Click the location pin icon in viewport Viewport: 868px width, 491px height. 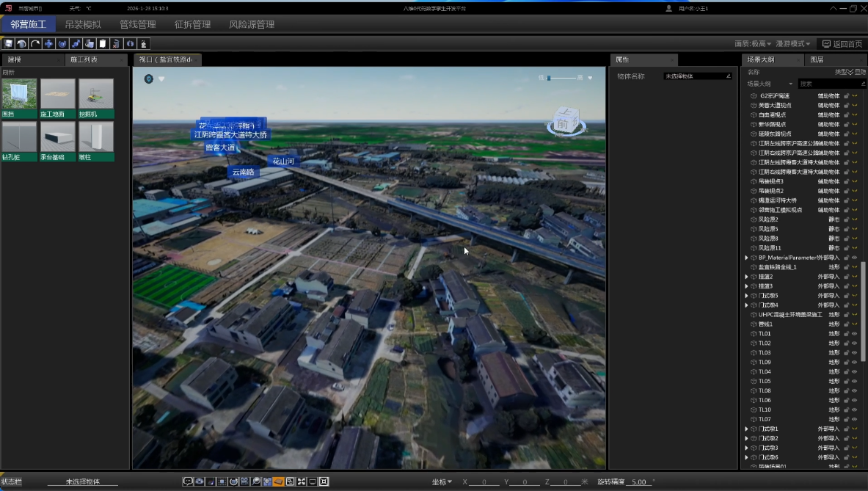[x=149, y=79]
